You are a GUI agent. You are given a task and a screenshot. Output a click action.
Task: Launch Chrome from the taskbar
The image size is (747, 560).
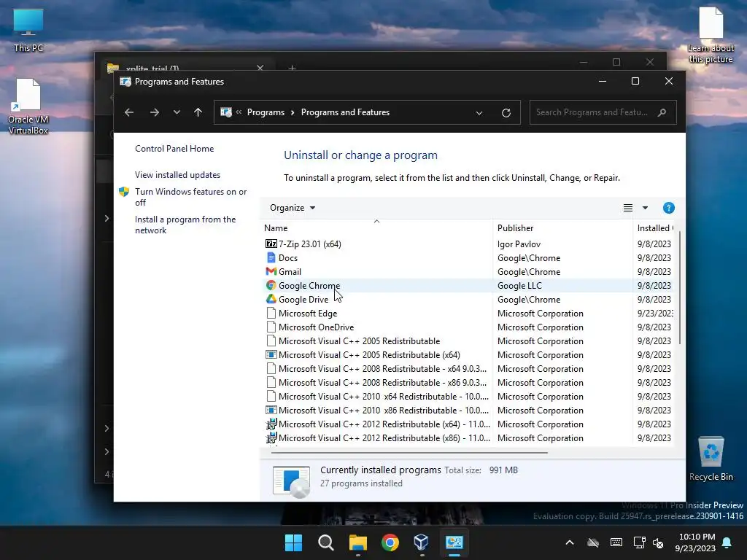click(x=390, y=542)
